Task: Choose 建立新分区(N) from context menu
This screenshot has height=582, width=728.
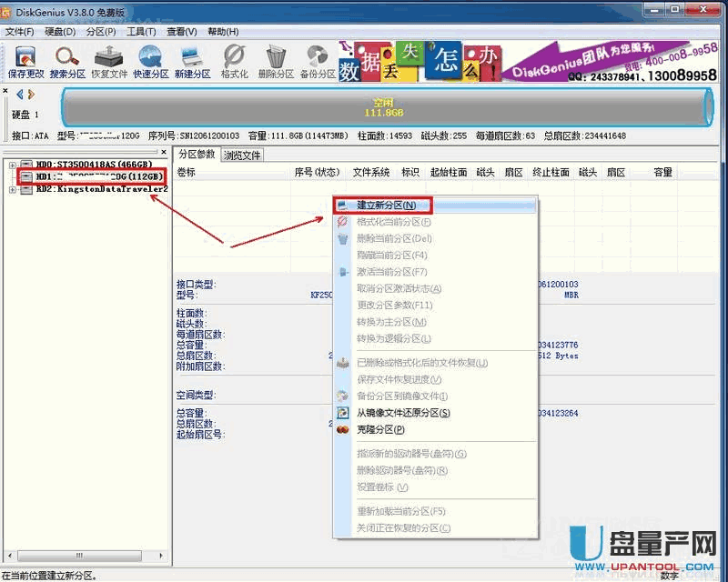Action: tap(386, 206)
